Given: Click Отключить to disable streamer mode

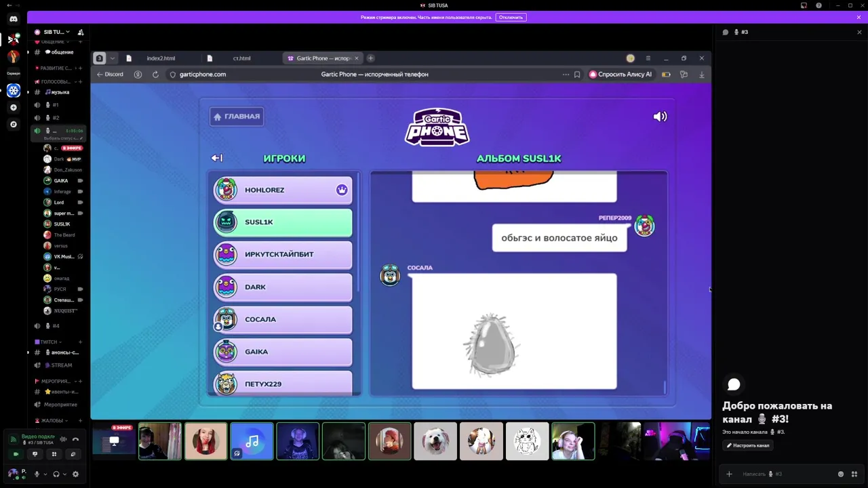Looking at the screenshot, I should (511, 17).
